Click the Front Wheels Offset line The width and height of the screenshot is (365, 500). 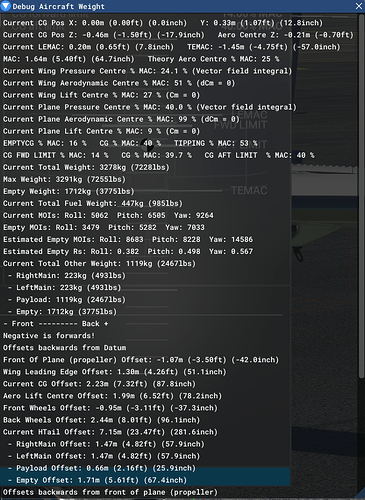point(110,408)
